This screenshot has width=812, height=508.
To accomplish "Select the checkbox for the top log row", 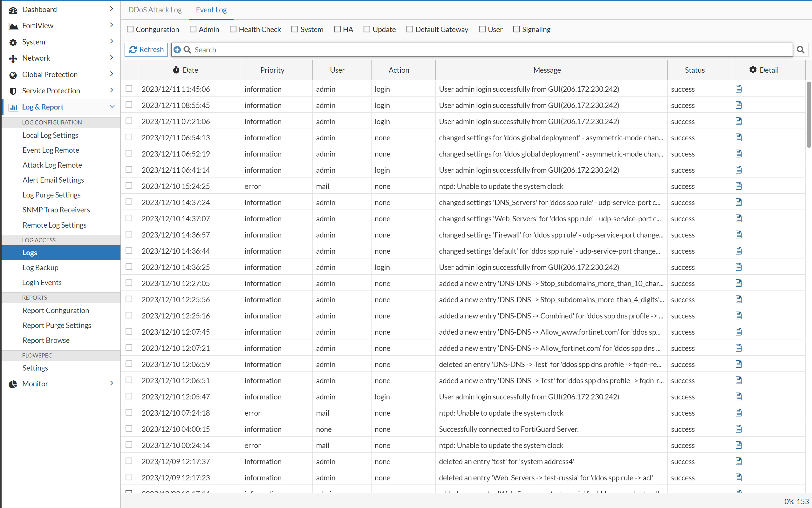I will pyautogui.click(x=129, y=88).
